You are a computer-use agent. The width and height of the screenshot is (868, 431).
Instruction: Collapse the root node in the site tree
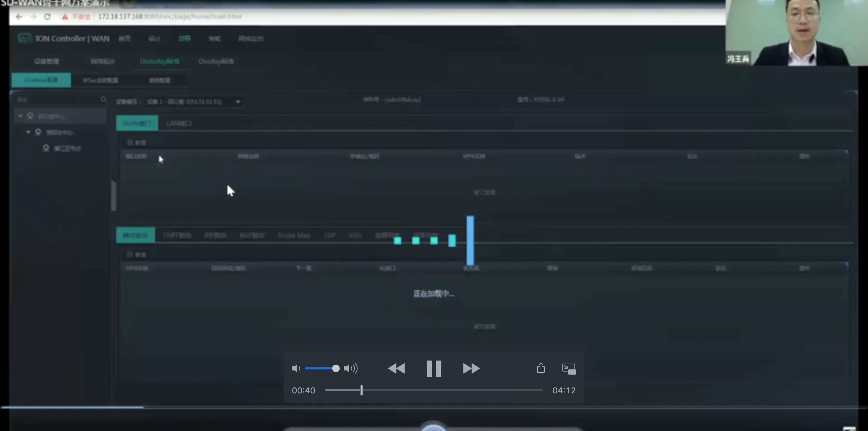pyautogui.click(x=20, y=116)
